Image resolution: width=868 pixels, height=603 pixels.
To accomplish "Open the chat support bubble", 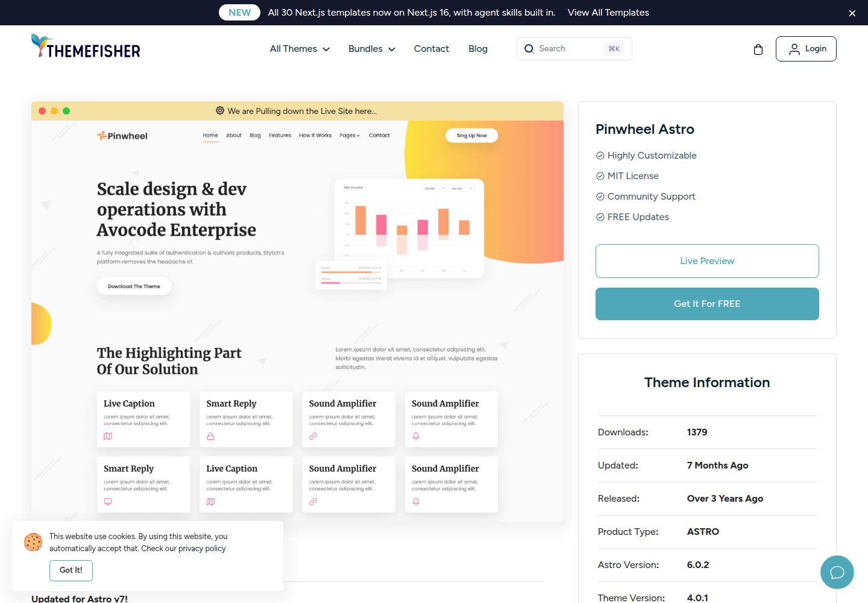I will pos(837,572).
